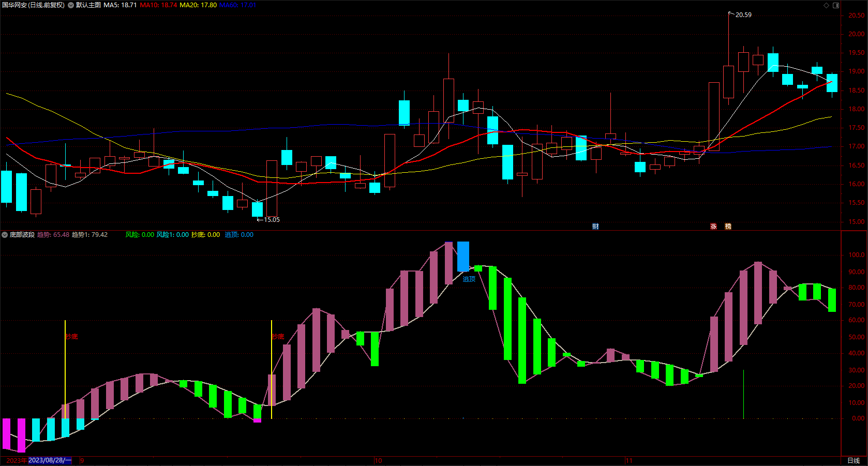Viewport: 868px width, 466px height.
Task: Click the 2023年 label on the time axis
Action: (17, 460)
